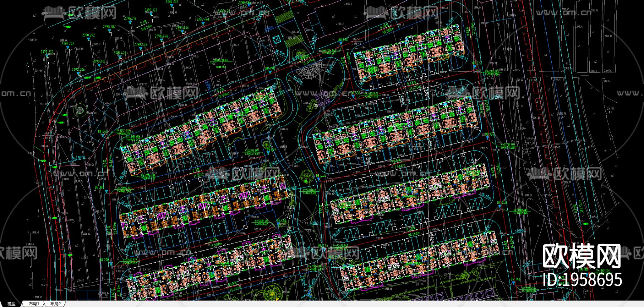Switch to the 模型 model tab
This screenshot has height=307, width=644.
click(x=11, y=304)
